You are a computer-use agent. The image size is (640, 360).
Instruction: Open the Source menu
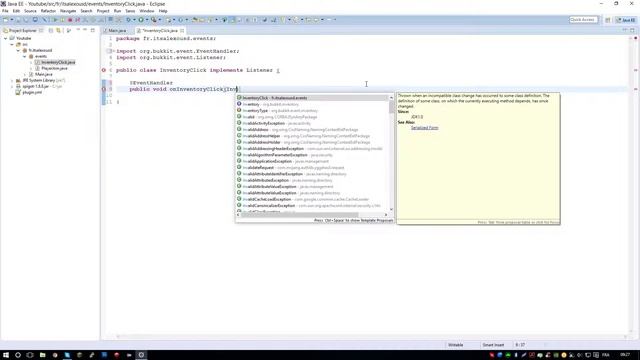point(30,11)
